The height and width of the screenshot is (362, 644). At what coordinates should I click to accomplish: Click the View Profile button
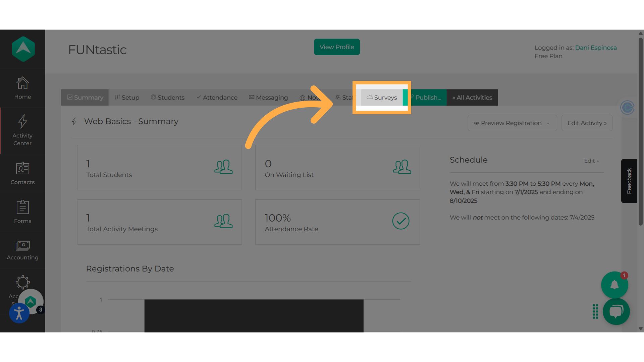(337, 47)
